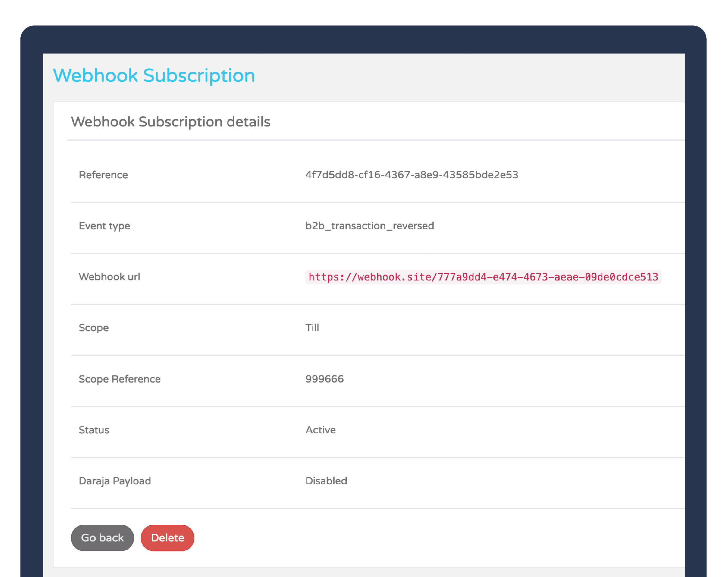Click the Status label
This screenshot has height=577, width=728.
(94, 430)
